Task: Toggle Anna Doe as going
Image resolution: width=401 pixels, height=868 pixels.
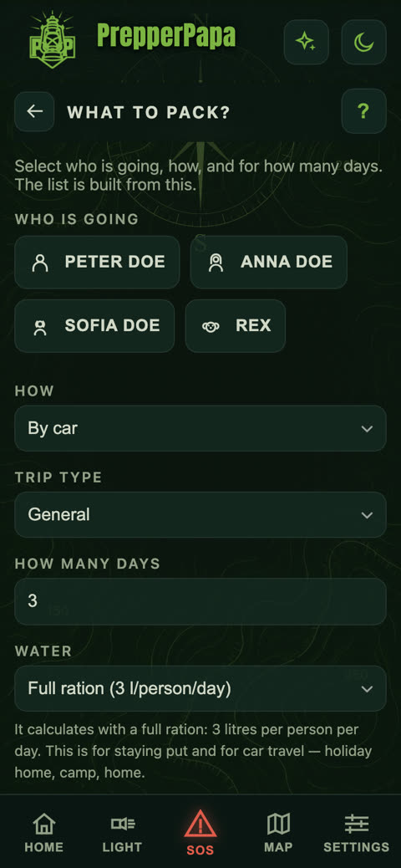Action: [x=269, y=263]
